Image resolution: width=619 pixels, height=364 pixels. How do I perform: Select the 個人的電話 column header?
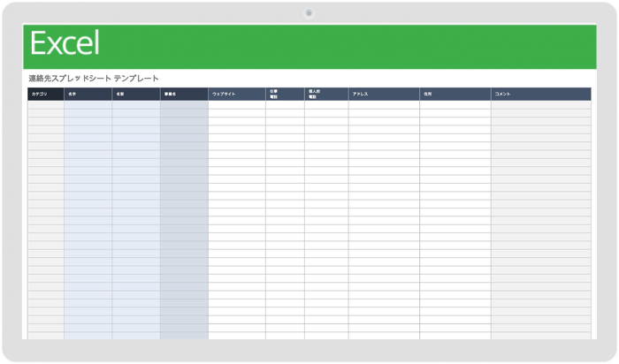coord(326,94)
